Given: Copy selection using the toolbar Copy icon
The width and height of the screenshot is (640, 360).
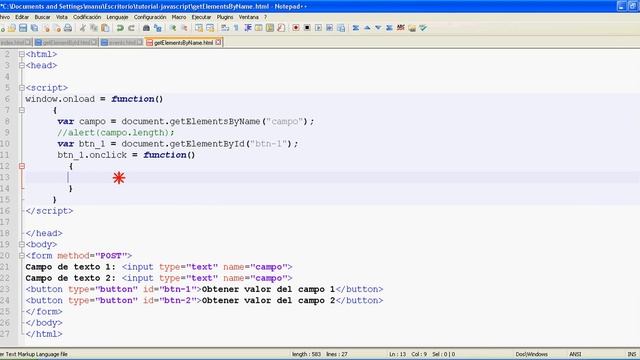Looking at the screenshot, I should pyautogui.click(x=94, y=28).
